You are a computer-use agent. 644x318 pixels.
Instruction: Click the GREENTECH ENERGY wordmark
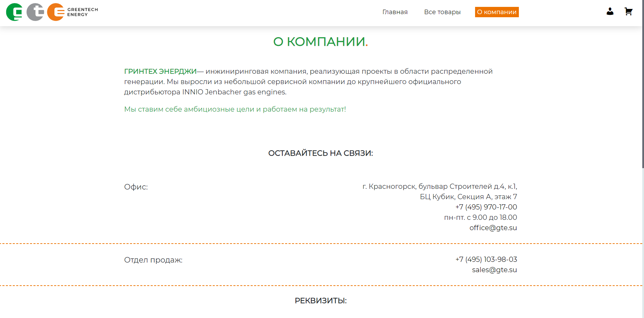83,11
